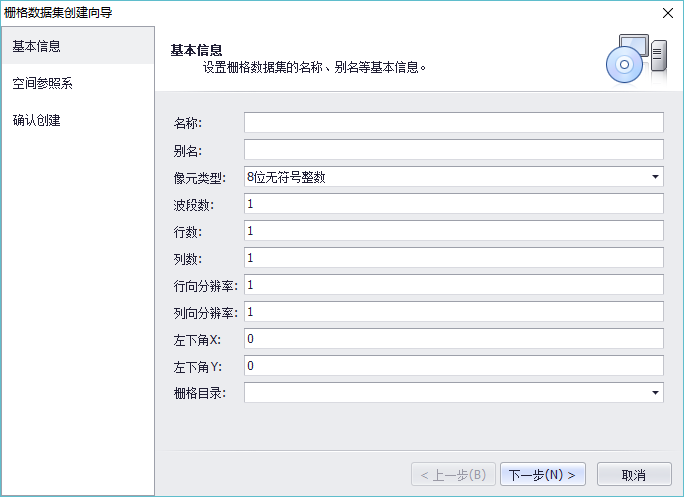Click the 下一步(N) > button
The width and height of the screenshot is (684, 497).
coord(542,474)
